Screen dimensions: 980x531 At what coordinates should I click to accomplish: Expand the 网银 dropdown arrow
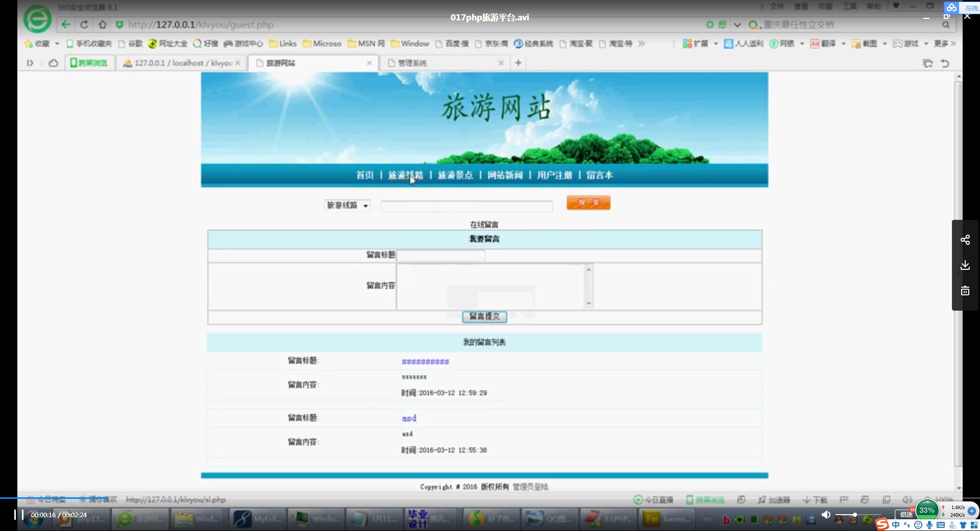802,44
